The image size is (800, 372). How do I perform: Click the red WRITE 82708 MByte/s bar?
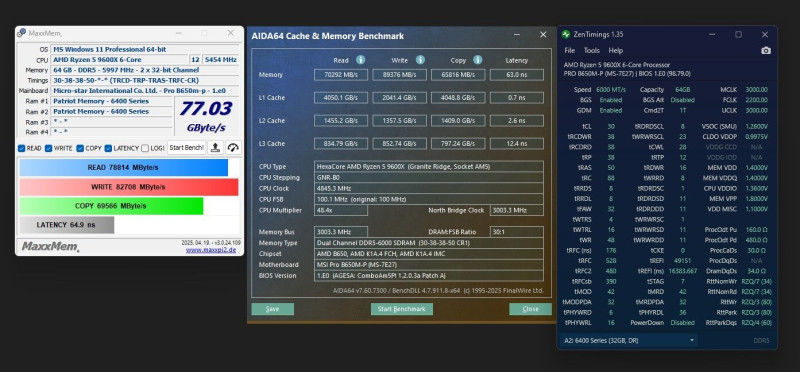tap(129, 187)
